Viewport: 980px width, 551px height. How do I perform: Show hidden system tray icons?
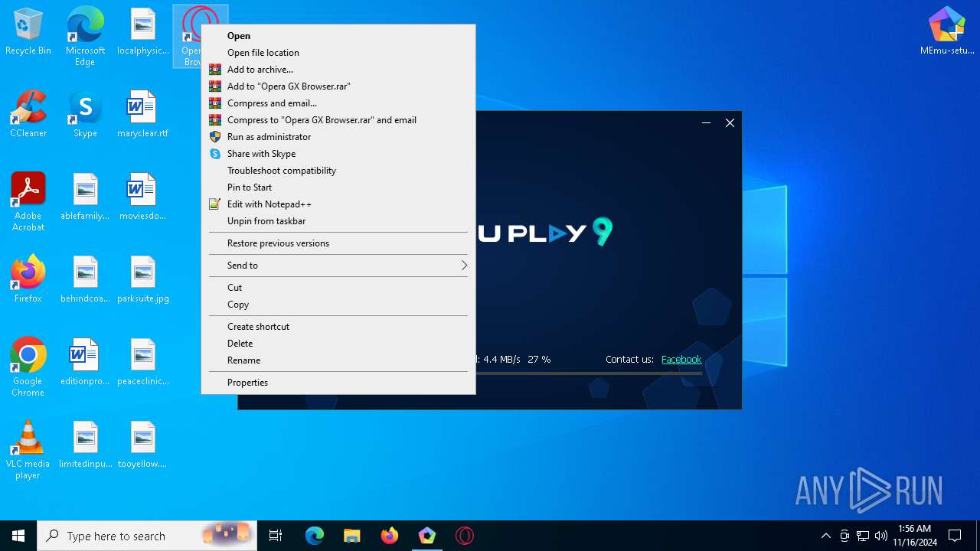point(825,536)
